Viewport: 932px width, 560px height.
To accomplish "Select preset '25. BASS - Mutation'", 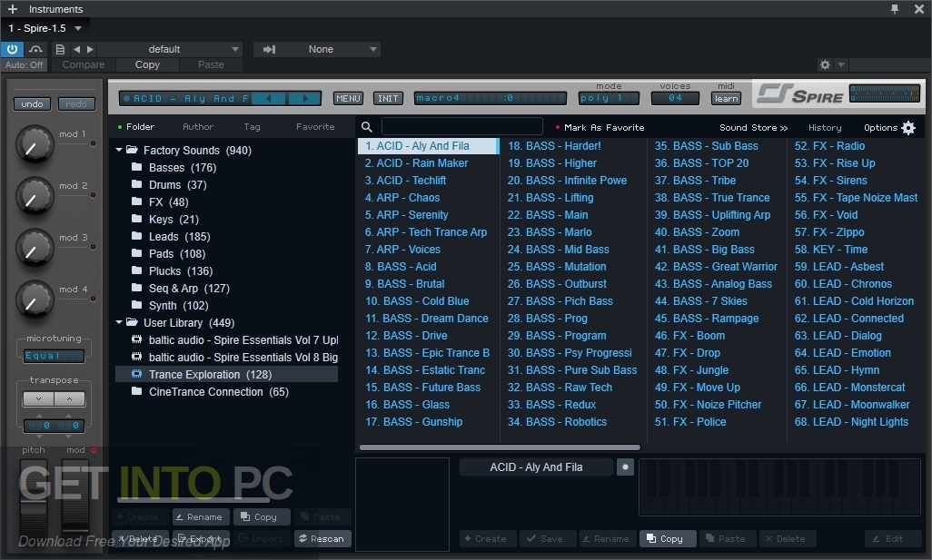I will point(556,267).
